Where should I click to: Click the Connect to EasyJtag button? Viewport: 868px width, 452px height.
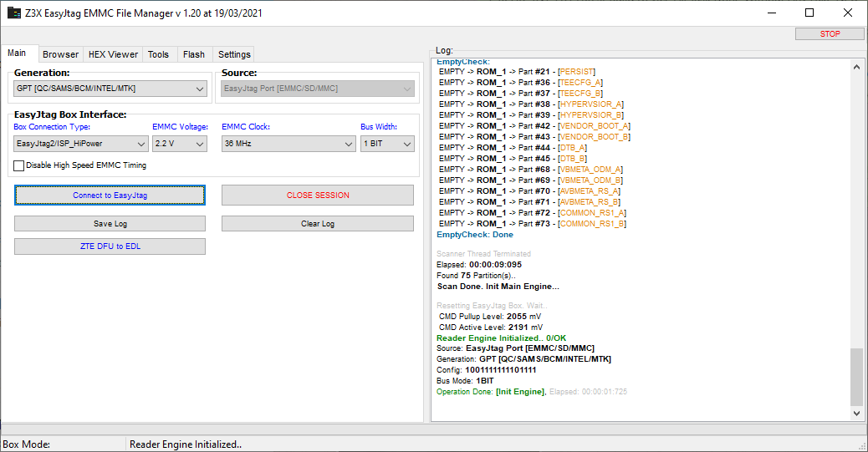pos(110,196)
